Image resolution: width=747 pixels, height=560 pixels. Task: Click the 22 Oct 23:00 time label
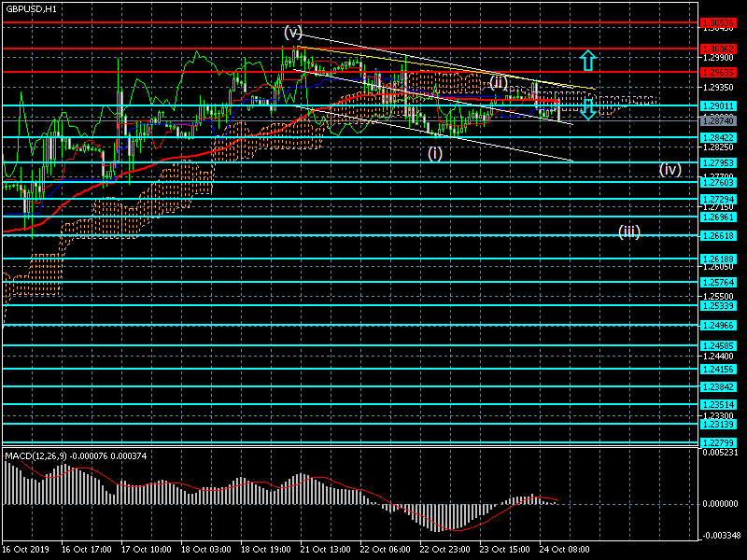[444, 549]
